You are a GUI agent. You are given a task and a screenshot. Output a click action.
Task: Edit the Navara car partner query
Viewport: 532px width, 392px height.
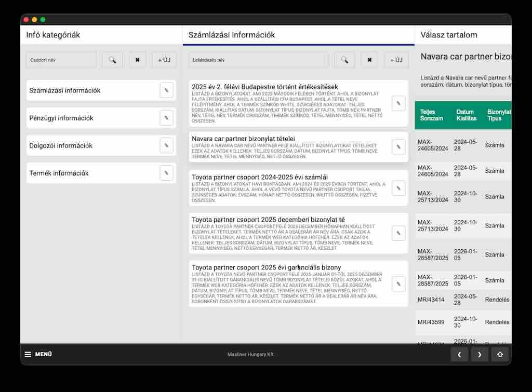pos(398,147)
